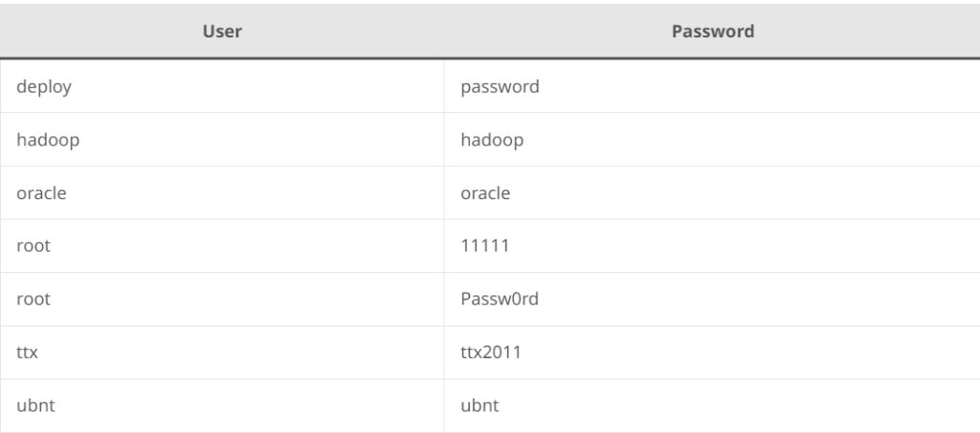Screen dimensions: 980x433
Task: Click the hadoop password cell
Action: pyautogui.click(x=712, y=140)
